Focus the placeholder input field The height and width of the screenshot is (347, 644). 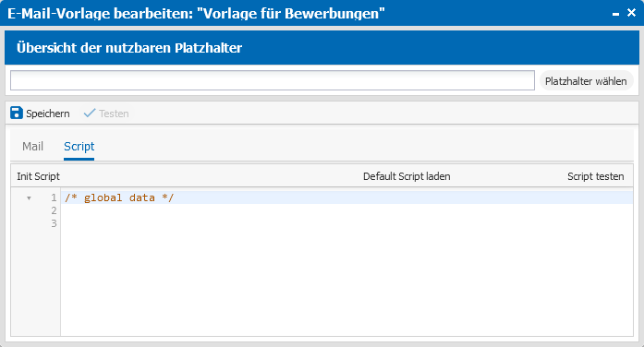(273, 80)
